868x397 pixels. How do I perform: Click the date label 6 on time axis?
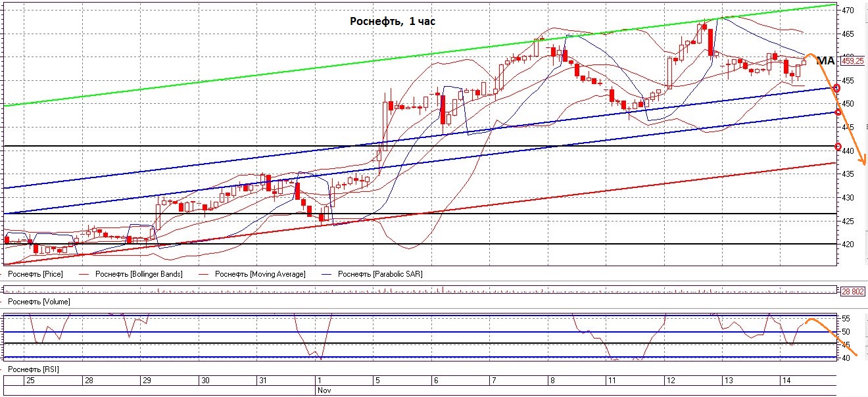click(435, 381)
